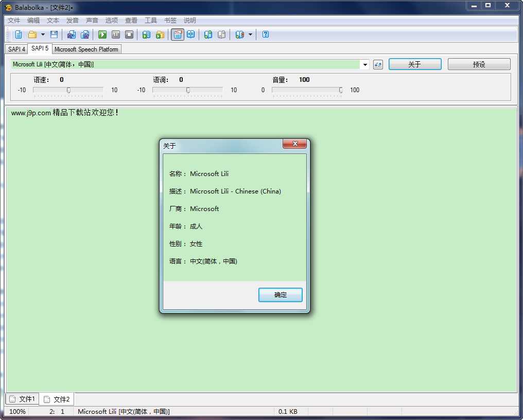Click the 关于 button in main window

click(x=415, y=64)
